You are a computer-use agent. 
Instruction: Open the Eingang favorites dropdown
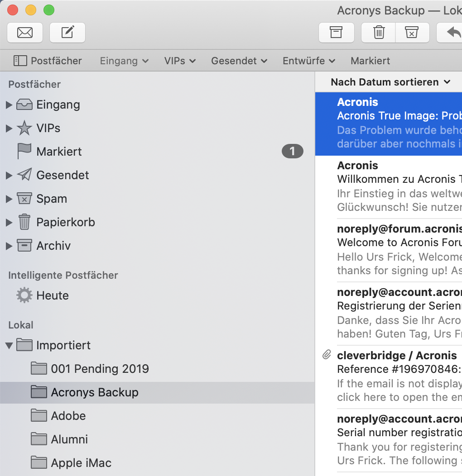(x=124, y=61)
